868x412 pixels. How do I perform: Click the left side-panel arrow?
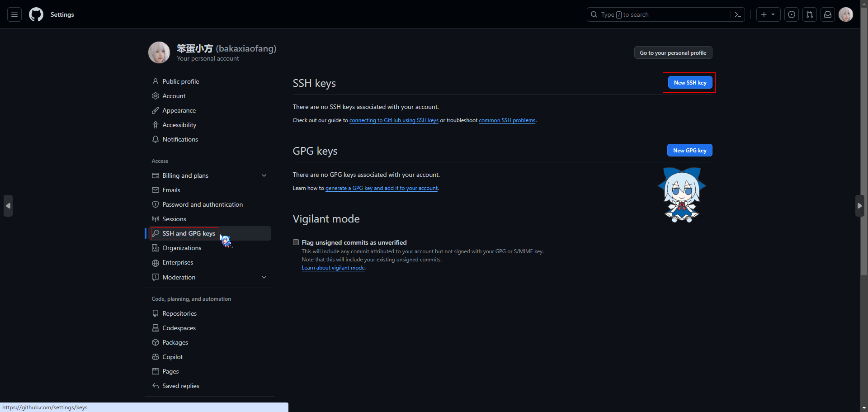(x=8, y=206)
